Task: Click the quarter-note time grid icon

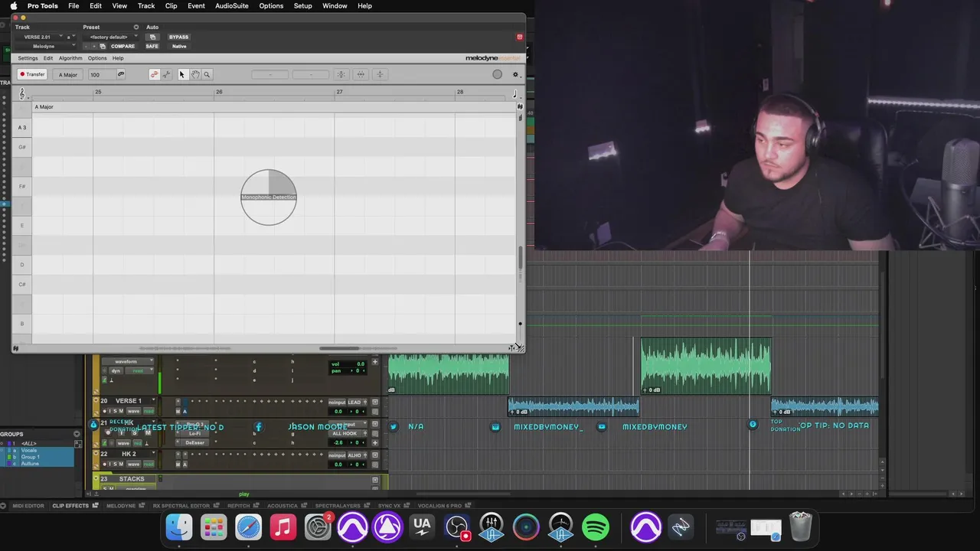Action: coord(514,93)
